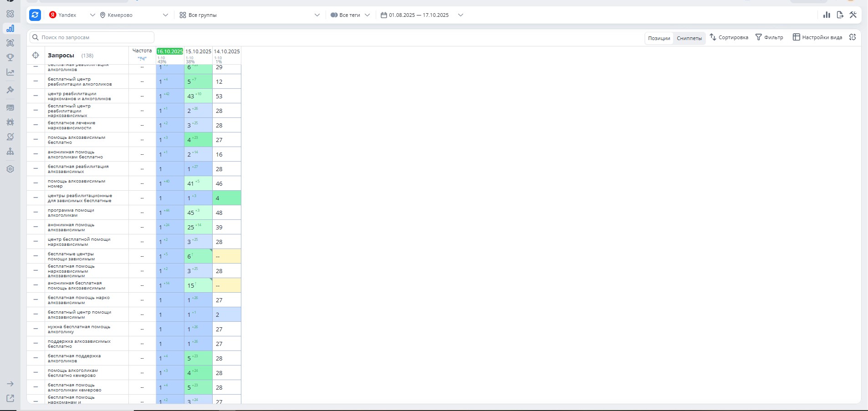
Task: Expand the Все теги dropdown arrow
Action: point(368,15)
